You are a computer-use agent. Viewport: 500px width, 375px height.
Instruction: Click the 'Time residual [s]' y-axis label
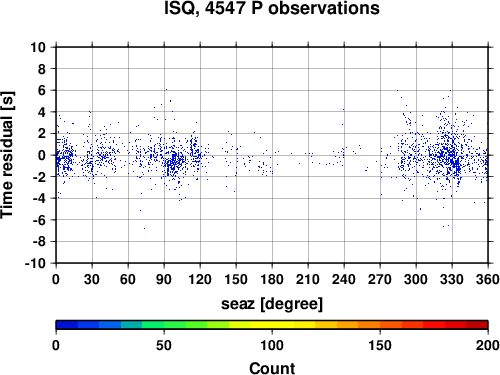(8, 155)
